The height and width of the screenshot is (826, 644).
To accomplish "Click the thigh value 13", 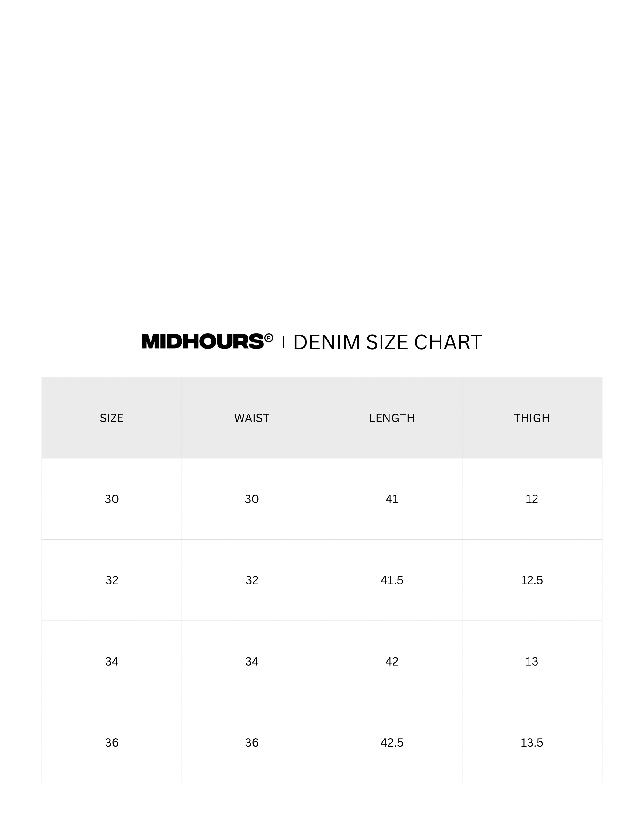I will click(x=531, y=661).
